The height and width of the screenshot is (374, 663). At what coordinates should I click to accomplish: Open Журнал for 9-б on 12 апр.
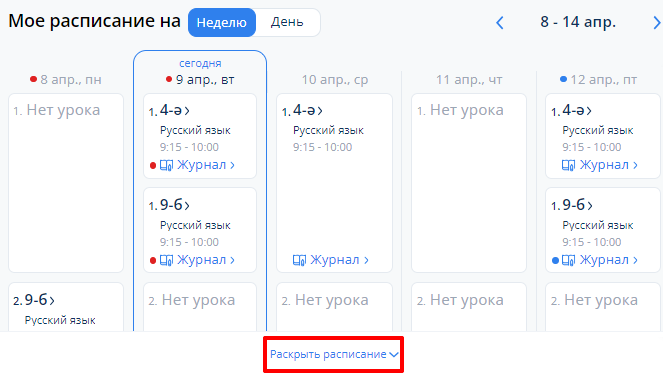click(600, 260)
